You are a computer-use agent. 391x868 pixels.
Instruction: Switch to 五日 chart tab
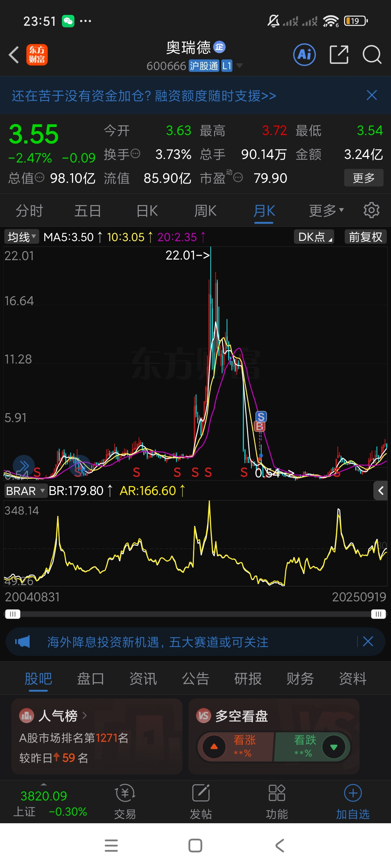click(88, 211)
